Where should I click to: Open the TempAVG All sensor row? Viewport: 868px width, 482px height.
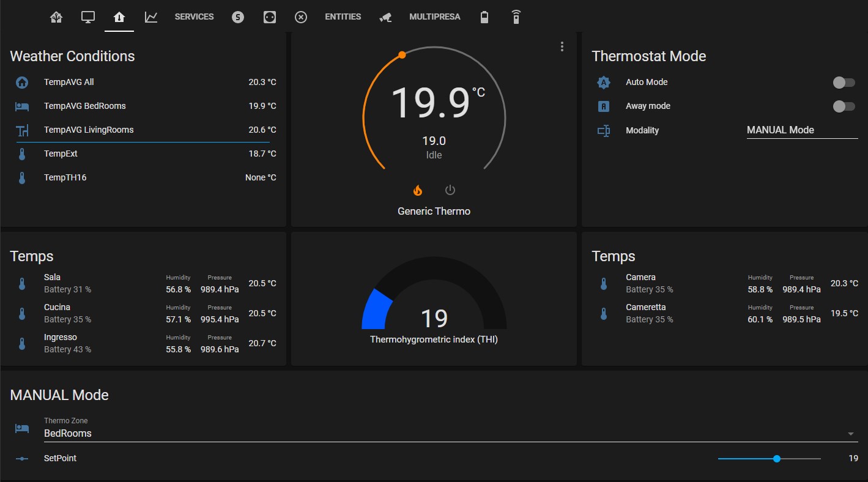(x=143, y=82)
